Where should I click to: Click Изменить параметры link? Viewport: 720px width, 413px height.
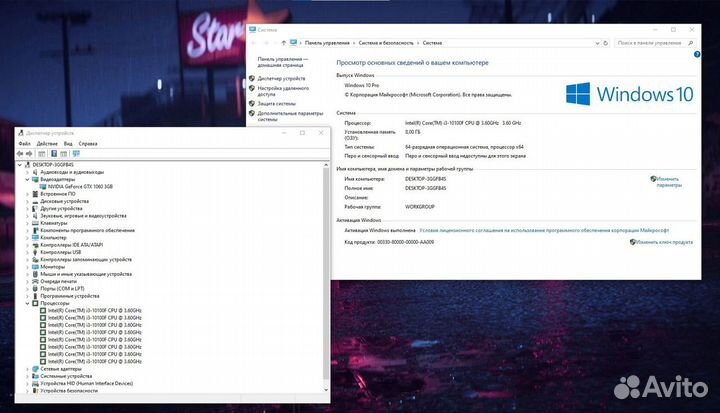[x=669, y=182]
